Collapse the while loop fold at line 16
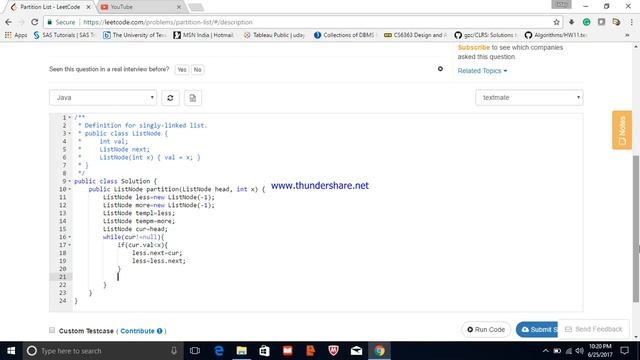 pyautogui.click(x=69, y=237)
